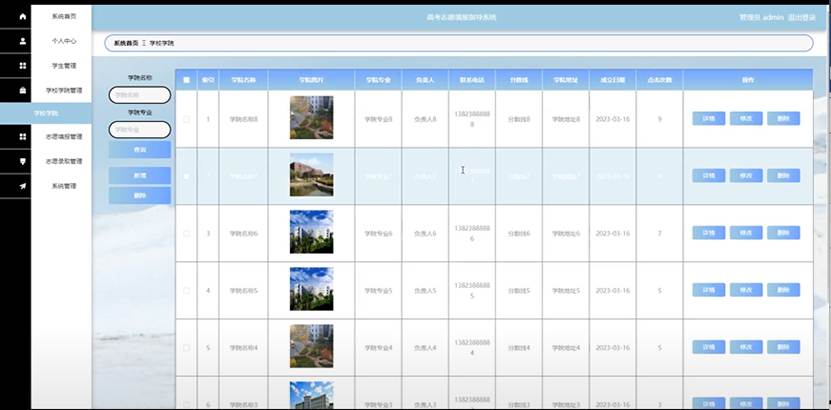The height and width of the screenshot is (410, 831).
Task: Check the checkbox for the highlighted second row
Action: pyautogui.click(x=187, y=176)
